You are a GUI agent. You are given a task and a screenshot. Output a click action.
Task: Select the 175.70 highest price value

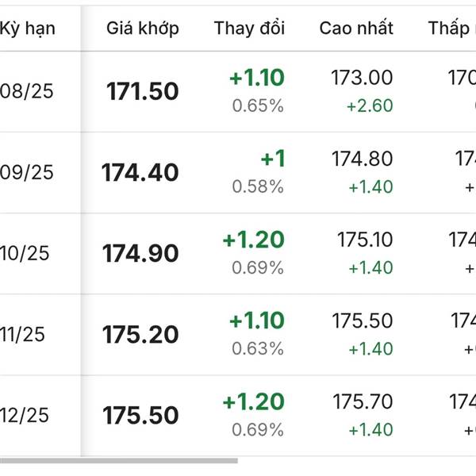363,401
